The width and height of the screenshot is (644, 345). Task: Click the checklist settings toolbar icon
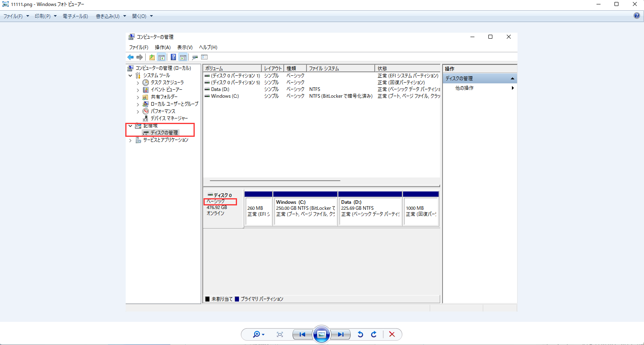[x=205, y=57]
